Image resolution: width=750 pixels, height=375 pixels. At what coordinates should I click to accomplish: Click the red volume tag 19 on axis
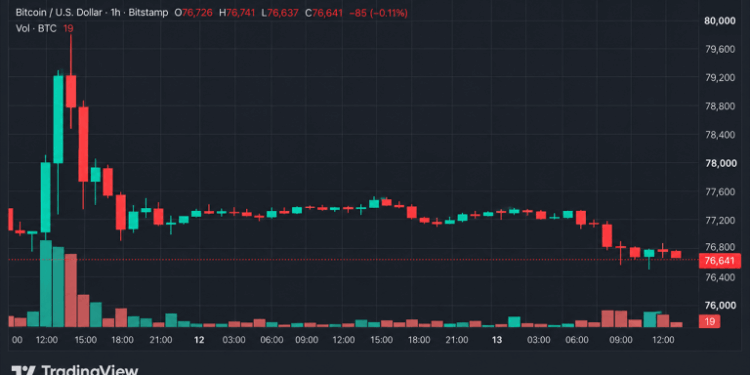[x=710, y=322]
